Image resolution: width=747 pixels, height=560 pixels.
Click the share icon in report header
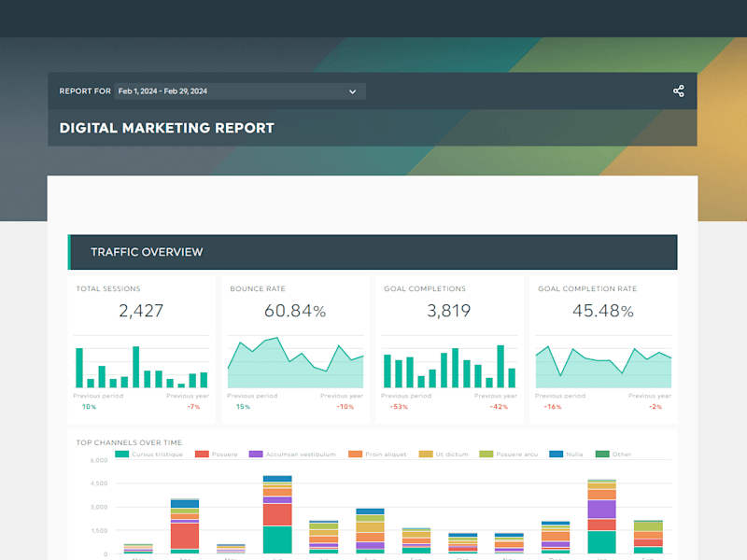point(679,91)
